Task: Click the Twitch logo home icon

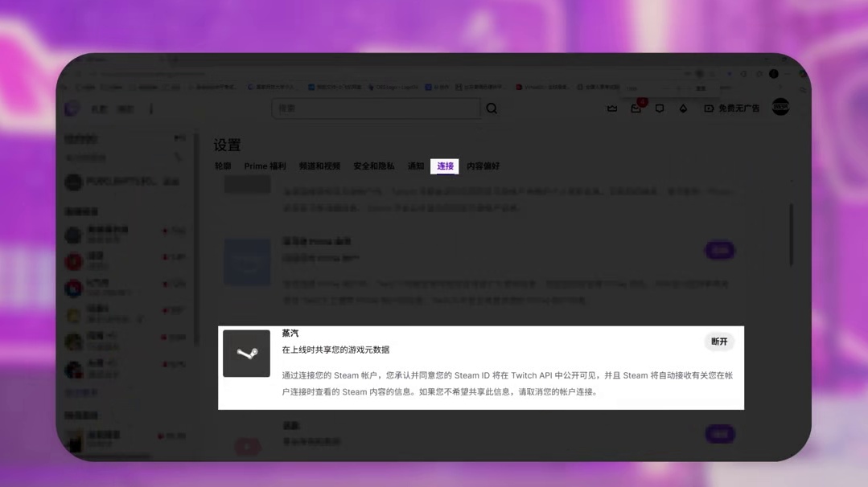Action: (72, 108)
